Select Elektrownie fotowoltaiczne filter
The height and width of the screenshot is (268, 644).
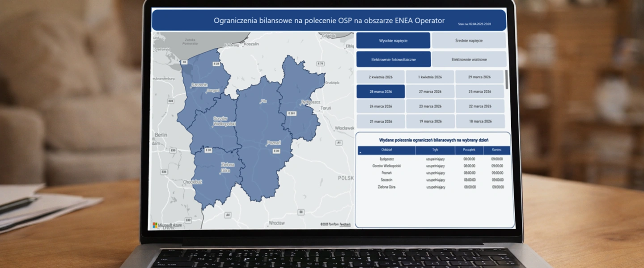click(x=393, y=59)
